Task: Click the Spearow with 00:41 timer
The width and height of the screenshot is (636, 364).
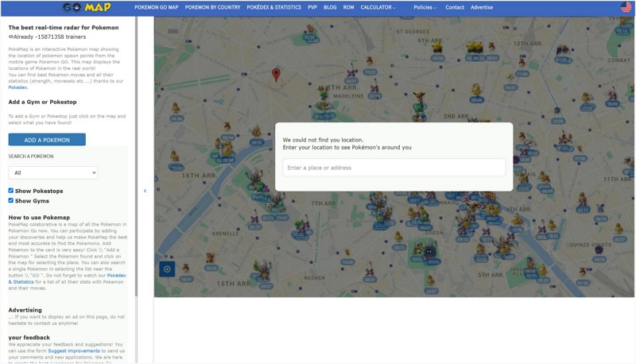Action: 186,269
